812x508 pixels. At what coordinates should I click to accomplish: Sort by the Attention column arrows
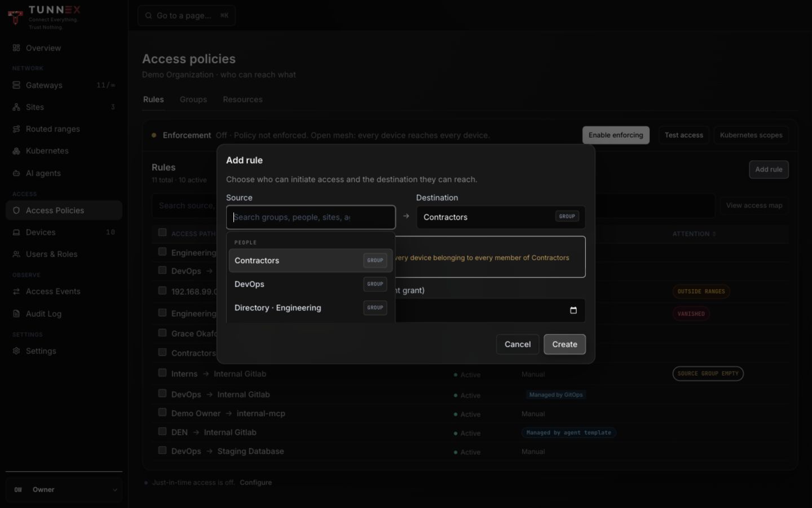[714, 234]
